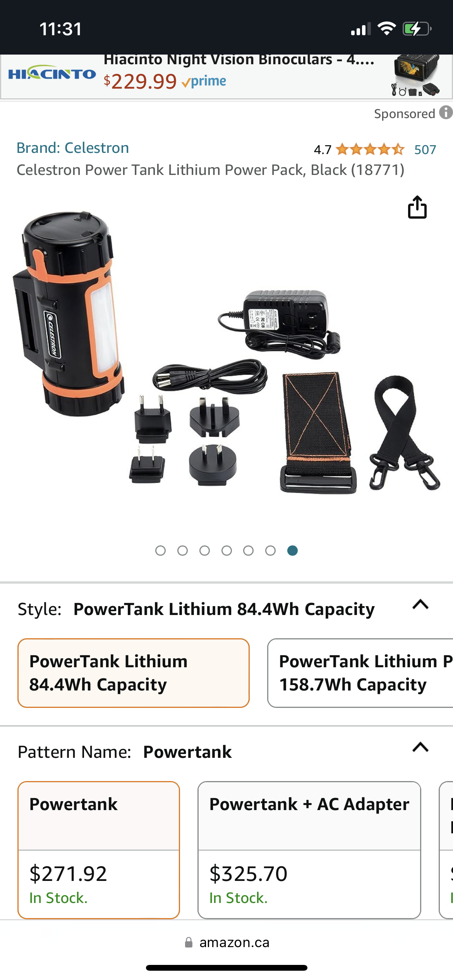The width and height of the screenshot is (453, 980).
Task: Select the fourth image carousel dot
Action: tap(226, 550)
